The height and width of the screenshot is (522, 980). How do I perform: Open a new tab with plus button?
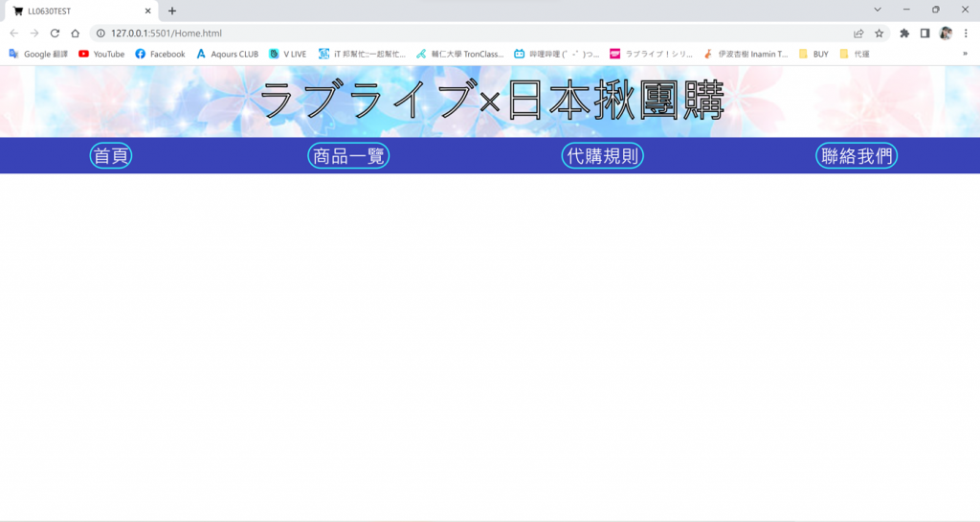(x=172, y=11)
